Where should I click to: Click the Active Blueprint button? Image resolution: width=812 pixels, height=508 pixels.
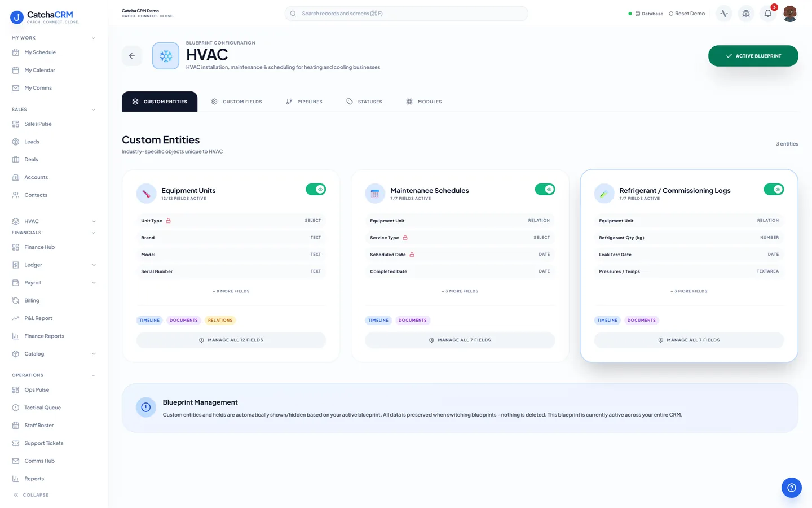753,56
